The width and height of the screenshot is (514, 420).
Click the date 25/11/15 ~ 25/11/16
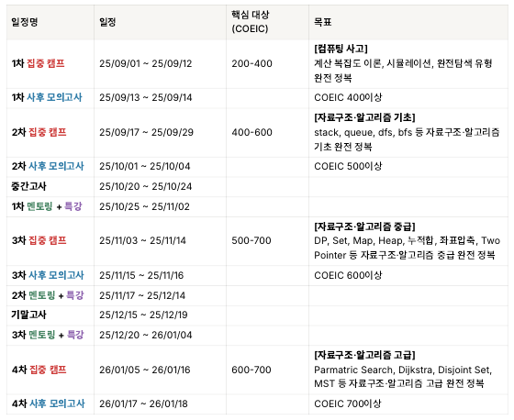pyautogui.click(x=141, y=275)
